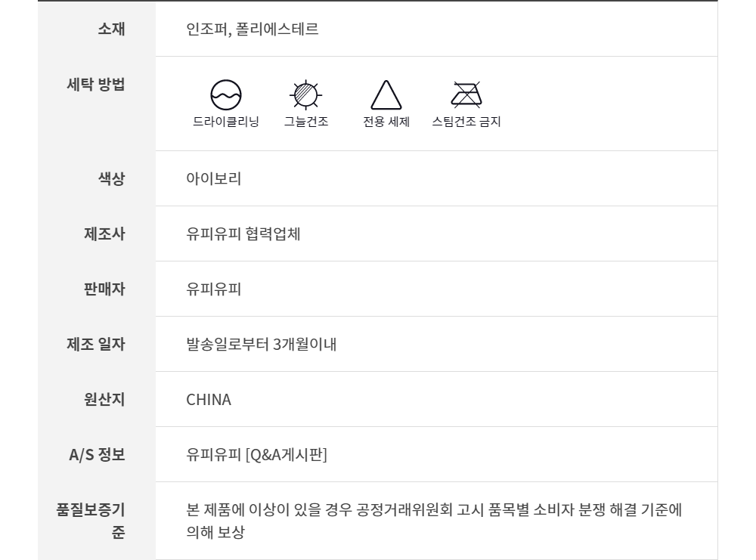Click the 세탁 방법 row header
This screenshot has height=560, width=756.
pos(96,84)
